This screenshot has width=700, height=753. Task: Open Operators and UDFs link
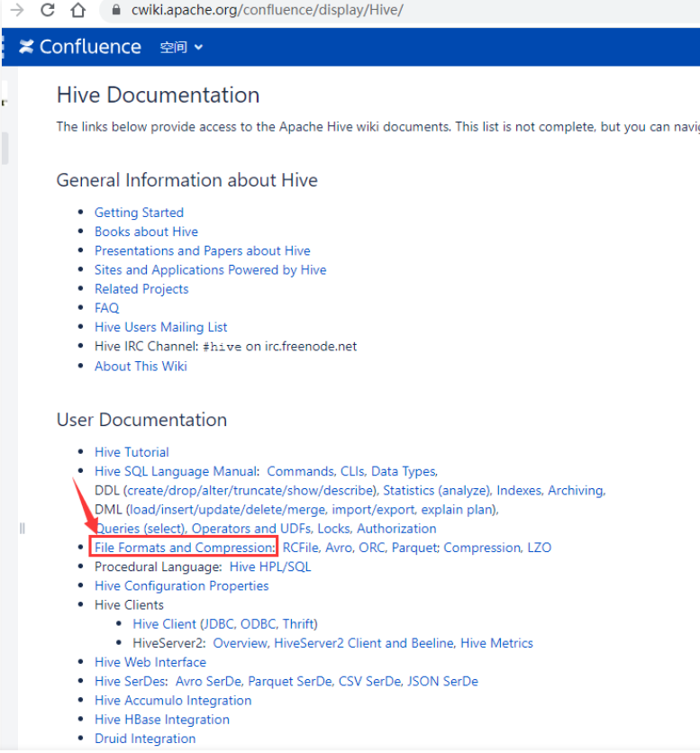pyautogui.click(x=251, y=529)
